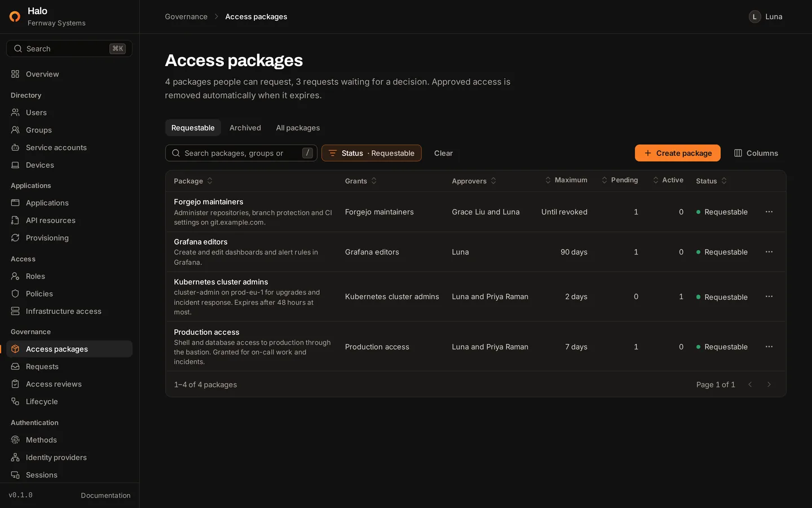Click the Methods fingerprint icon

click(15, 440)
